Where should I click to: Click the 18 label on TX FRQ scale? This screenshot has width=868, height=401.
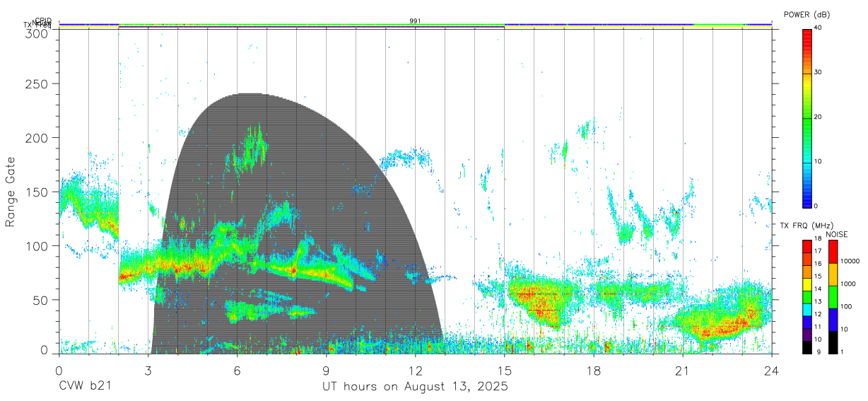pos(817,240)
